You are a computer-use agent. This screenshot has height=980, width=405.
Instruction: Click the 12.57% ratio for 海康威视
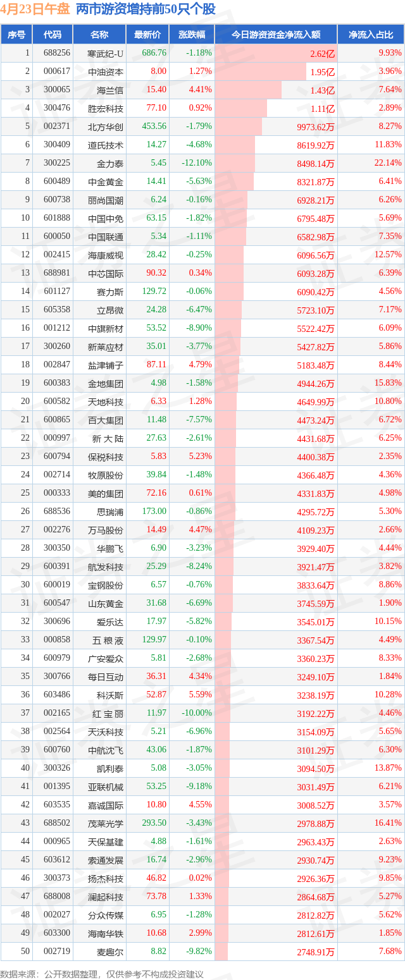(x=388, y=255)
